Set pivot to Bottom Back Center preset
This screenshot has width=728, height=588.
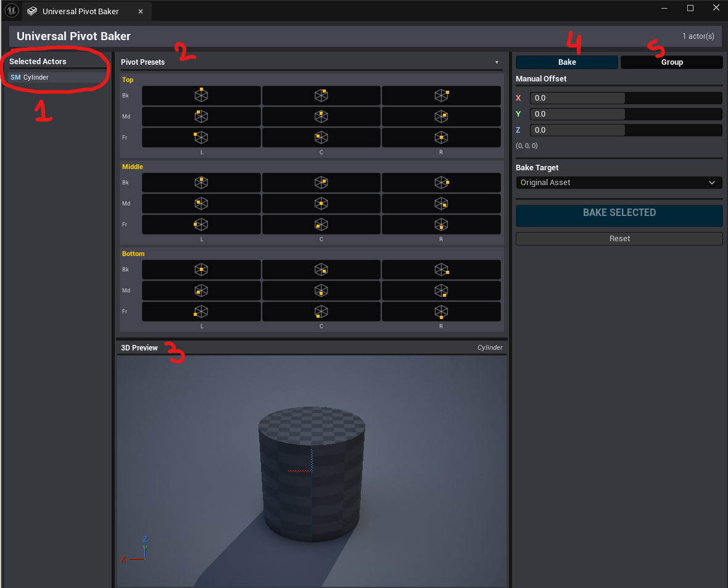[321, 270]
